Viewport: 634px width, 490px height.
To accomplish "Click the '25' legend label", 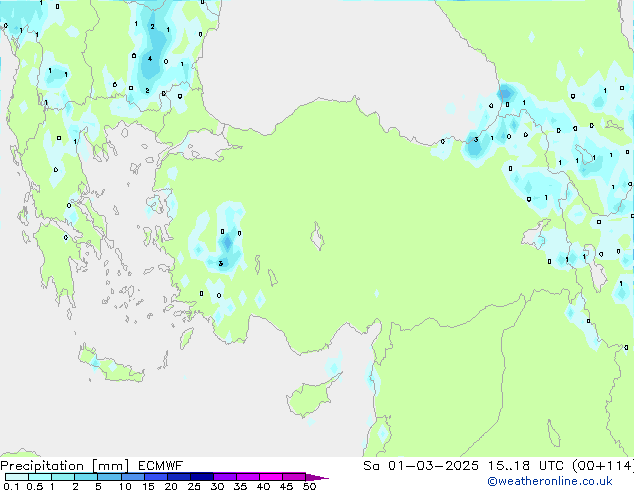I will [194, 486].
